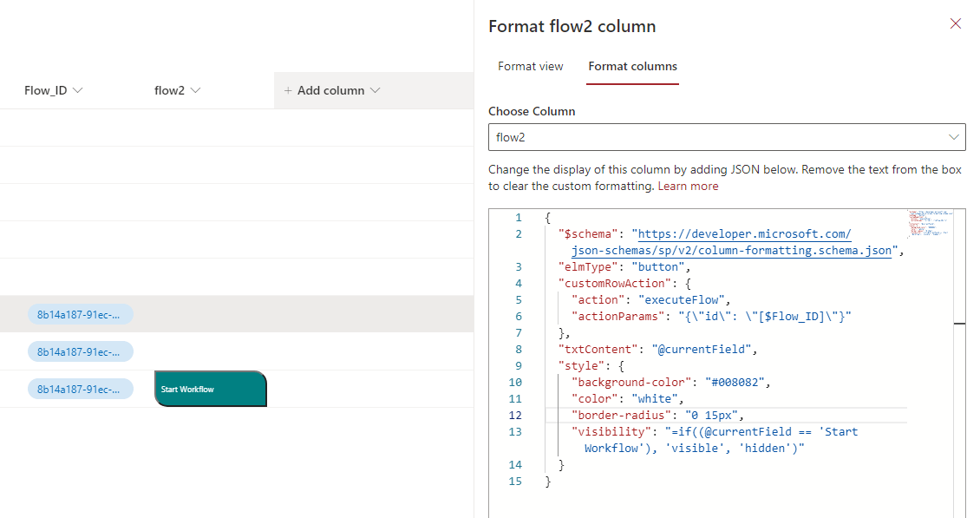Click the "white" color value on line 11
Screen dimensions: 980x518
point(655,398)
